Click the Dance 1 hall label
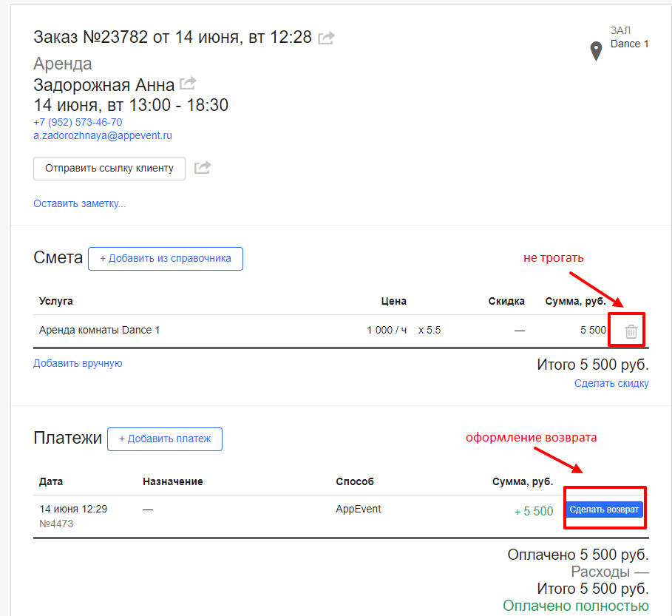 pos(629,44)
